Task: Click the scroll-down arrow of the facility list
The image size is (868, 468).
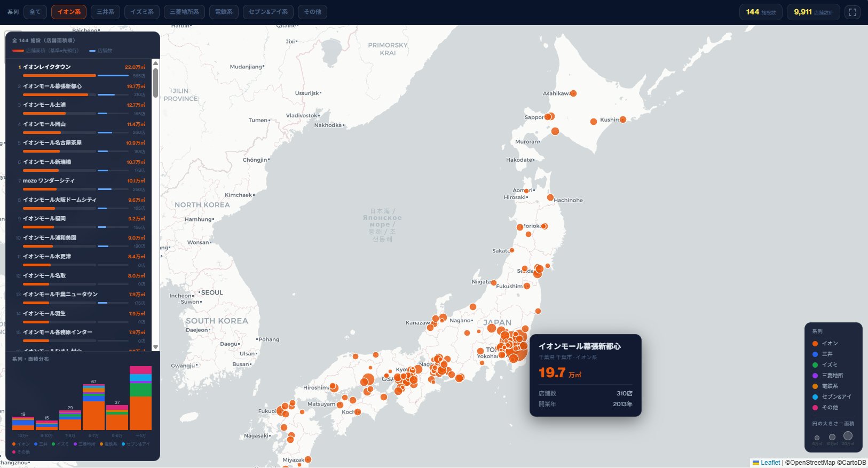Action: [x=156, y=347]
